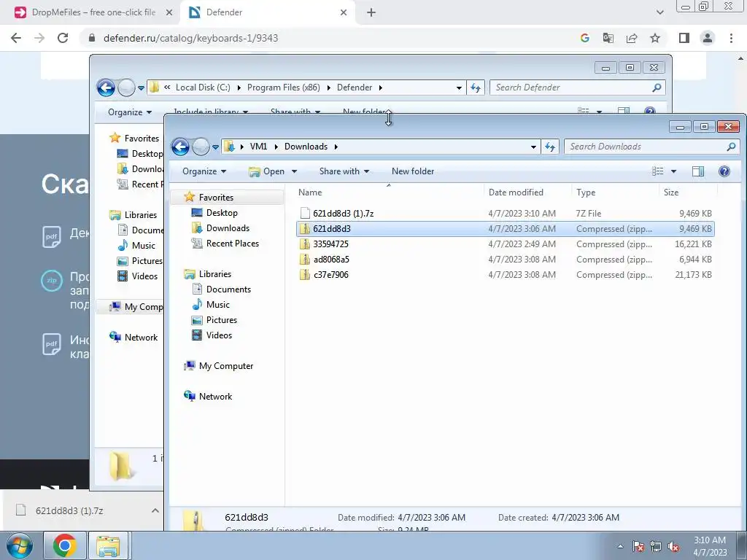Go forward in the Downloads Explorer window

[x=201, y=147]
